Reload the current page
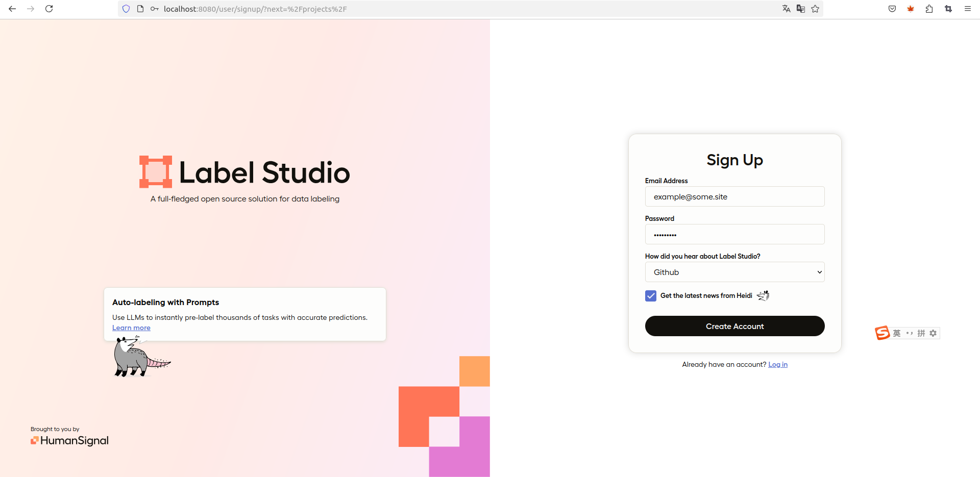The image size is (980, 477). [49, 9]
